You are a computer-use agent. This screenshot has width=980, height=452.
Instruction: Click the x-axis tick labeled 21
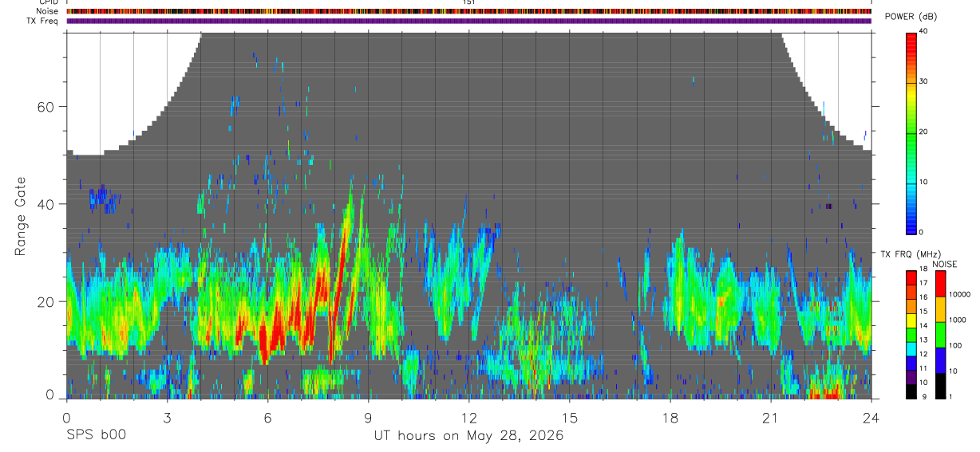(x=770, y=418)
